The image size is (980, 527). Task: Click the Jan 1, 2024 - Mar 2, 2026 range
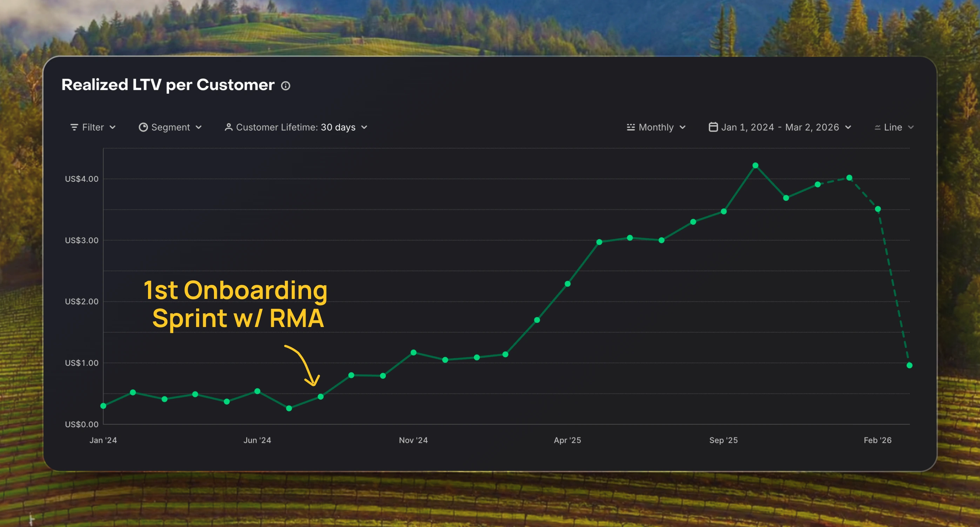tap(780, 127)
